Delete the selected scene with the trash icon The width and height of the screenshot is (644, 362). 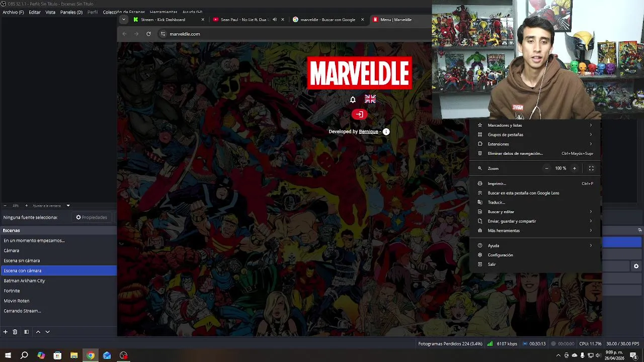click(15, 332)
